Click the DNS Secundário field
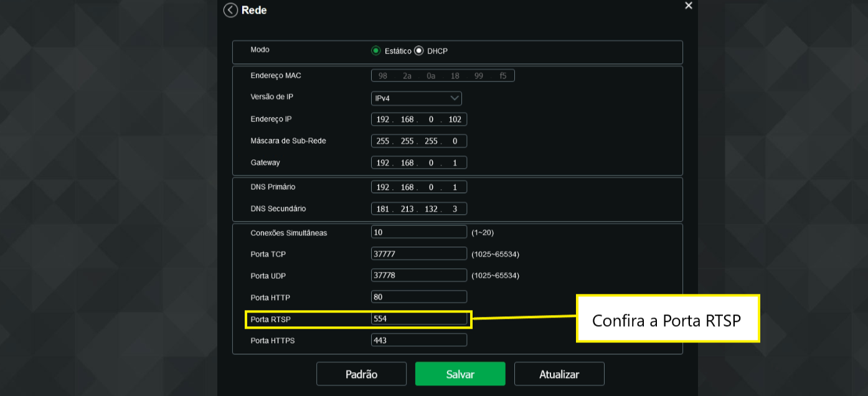The width and height of the screenshot is (868, 396). click(x=419, y=209)
